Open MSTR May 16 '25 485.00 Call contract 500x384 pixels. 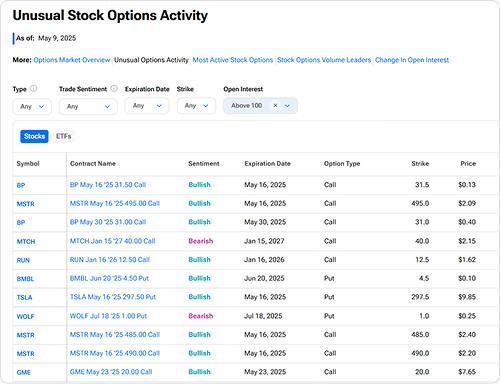115,335
